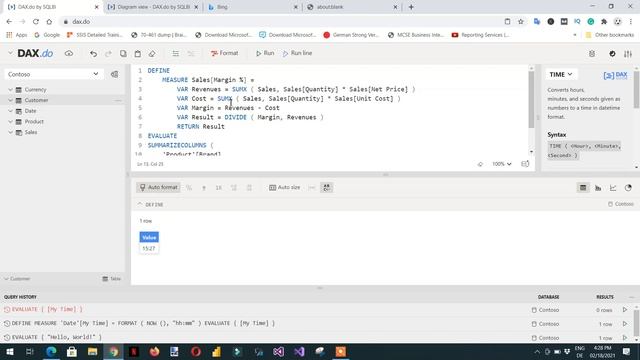Image resolution: width=640 pixels, height=360 pixels.
Task: Run the query
Action: pyautogui.click(x=265, y=53)
